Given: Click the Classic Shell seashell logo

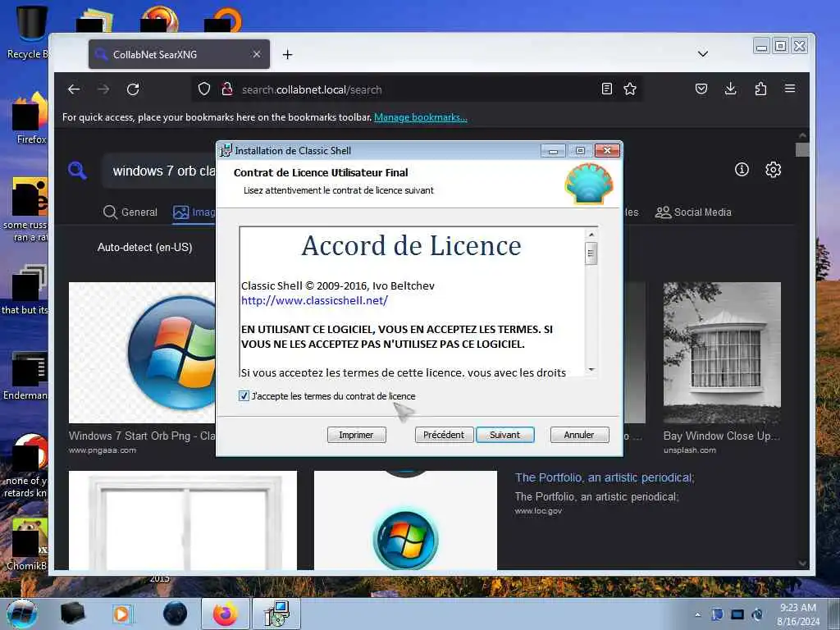Looking at the screenshot, I should coord(589,184).
